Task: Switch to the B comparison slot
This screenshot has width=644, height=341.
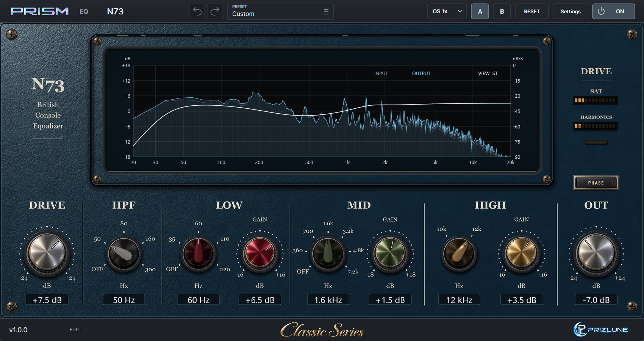Action: [x=502, y=11]
